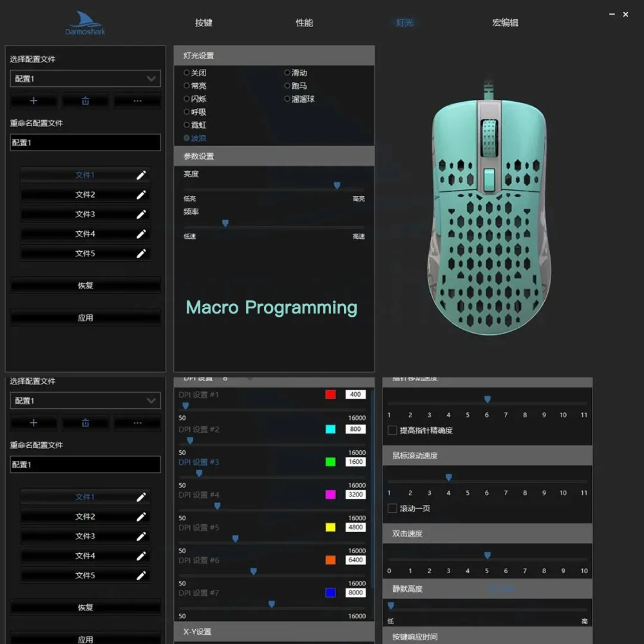Viewport: 644px width, 644px height.
Task: Switch to the 性能 tab
Action: tap(305, 23)
